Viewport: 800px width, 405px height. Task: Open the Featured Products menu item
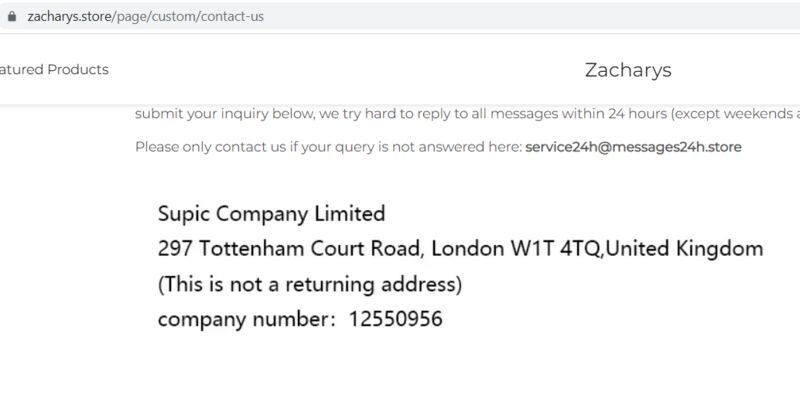54,69
